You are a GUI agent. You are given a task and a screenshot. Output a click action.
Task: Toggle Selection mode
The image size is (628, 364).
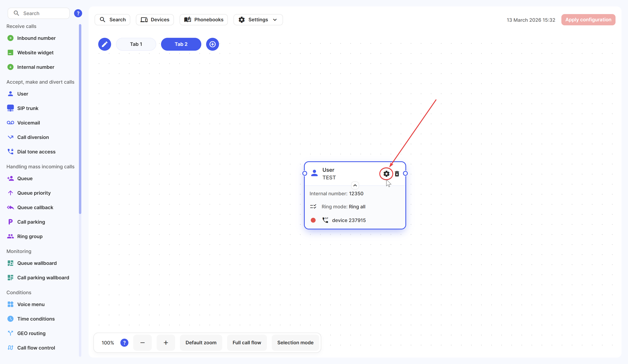pos(295,343)
